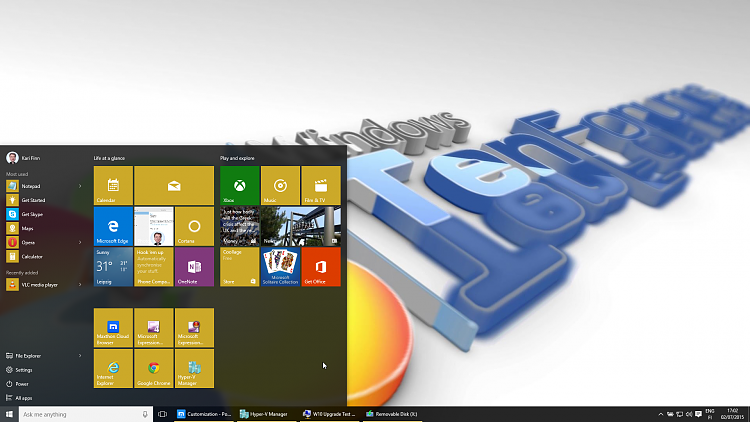Viewport: 750px width, 422px height.
Task: Launch Maxthon Cloud Browser tile
Action: pyautogui.click(x=113, y=328)
